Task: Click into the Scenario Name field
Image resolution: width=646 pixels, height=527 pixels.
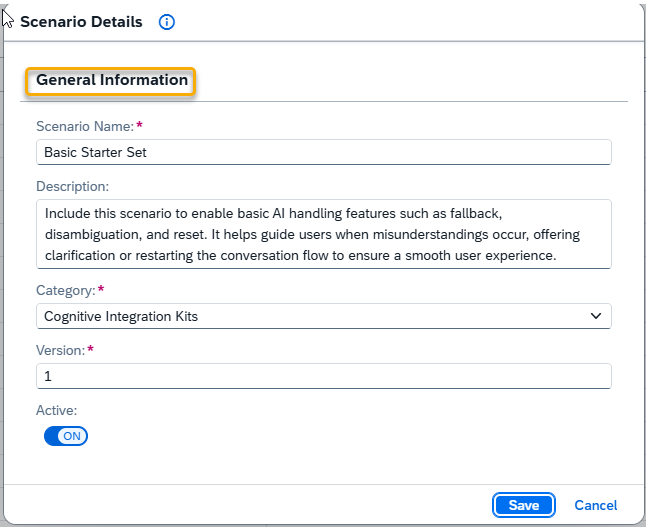Action: pyautogui.click(x=323, y=152)
